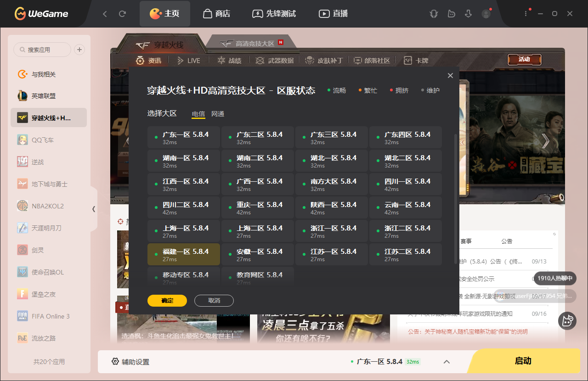Select 堡垒之夜 in the game list
The height and width of the screenshot is (381, 588).
(49, 294)
